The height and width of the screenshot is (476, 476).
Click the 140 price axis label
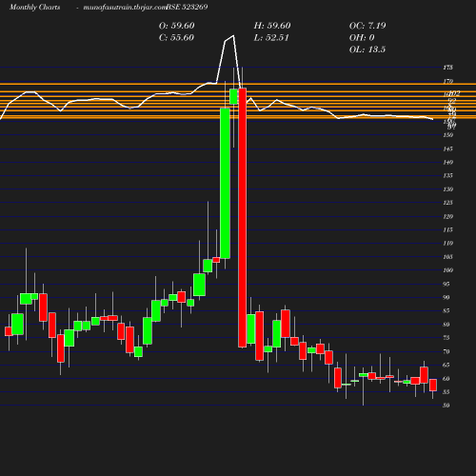coord(447,162)
